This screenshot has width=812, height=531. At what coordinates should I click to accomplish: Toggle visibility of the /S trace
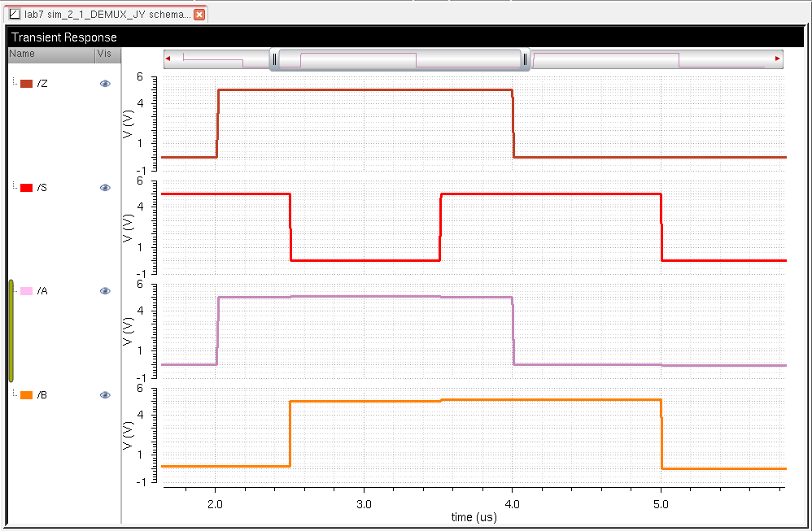tap(105, 188)
